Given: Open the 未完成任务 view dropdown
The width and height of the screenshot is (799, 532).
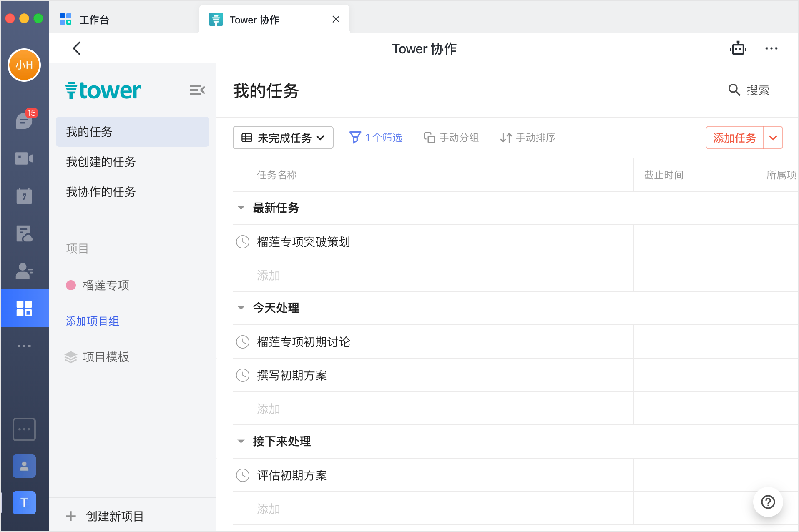Looking at the screenshot, I should [x=283, y=138].
